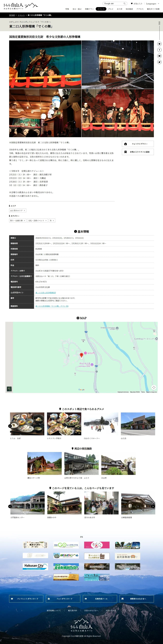The height and width of the screenshot is (644, 163).
Task: Click 事業者のみなさまへ footer button
Action: (x=137, y=599)
